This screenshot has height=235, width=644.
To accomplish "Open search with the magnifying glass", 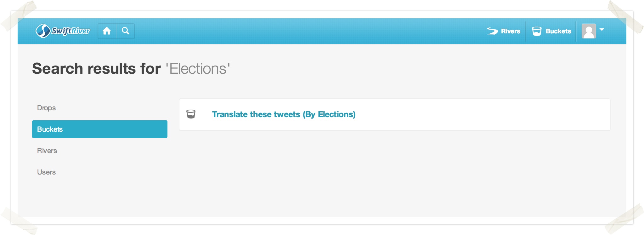I will click(126, 31).
